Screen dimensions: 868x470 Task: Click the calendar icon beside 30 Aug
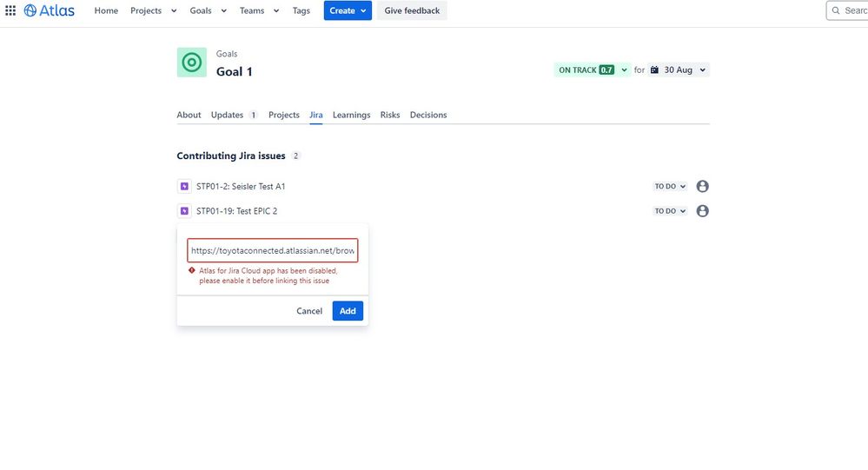click(654, 70)
